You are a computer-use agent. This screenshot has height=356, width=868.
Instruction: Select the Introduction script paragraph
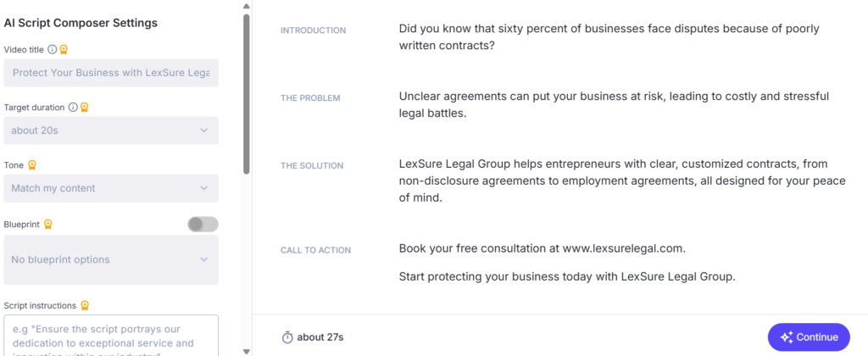[609, 37]
